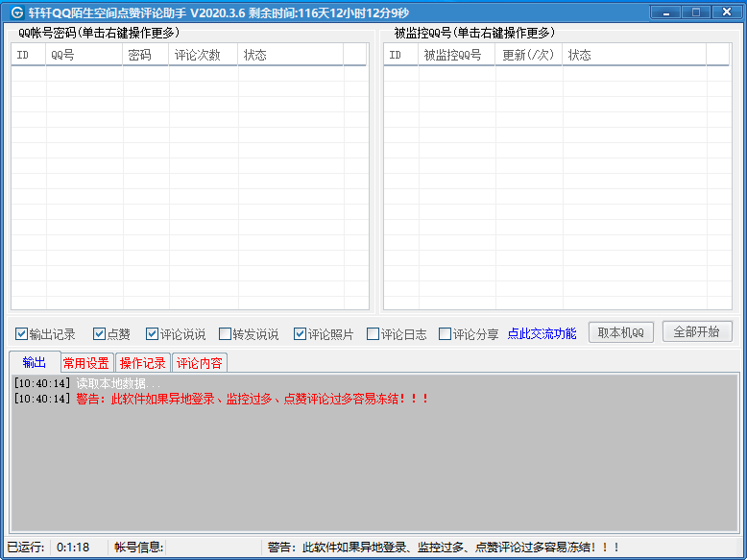
Task: Enable the 评论日志 checkbox
Action: coord(373,334)
